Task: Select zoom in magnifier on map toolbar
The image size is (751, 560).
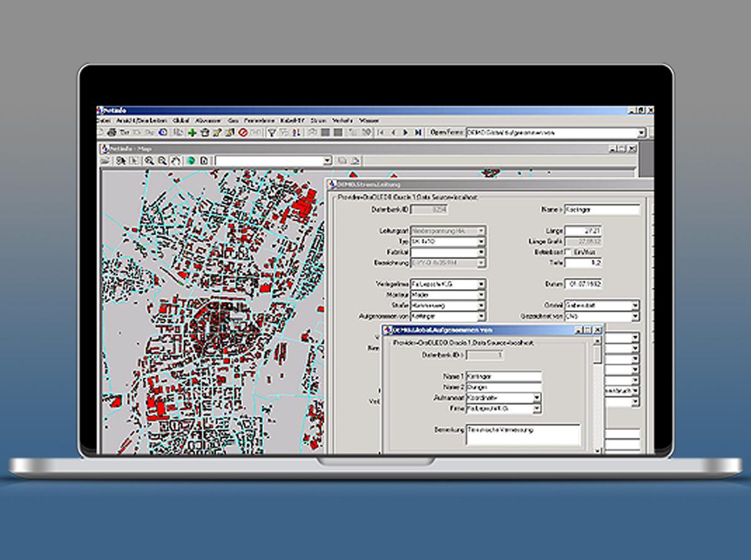Action: click(x=150, y=161)
